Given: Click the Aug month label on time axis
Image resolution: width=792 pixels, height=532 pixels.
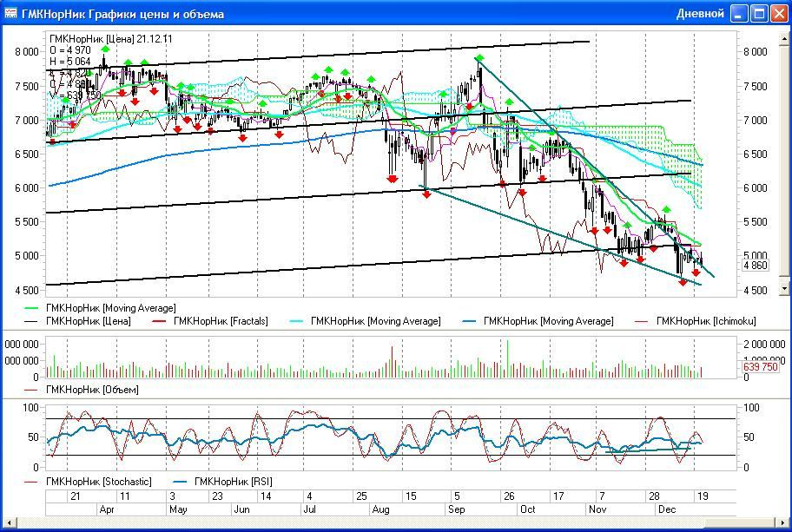Looking at the screenshot, I should (380, 509).
